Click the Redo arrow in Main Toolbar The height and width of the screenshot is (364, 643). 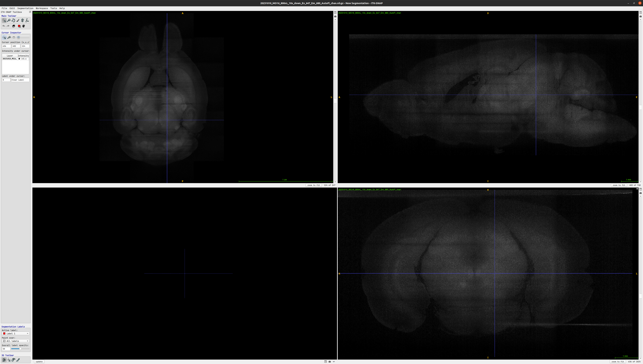pyautogui.click(x=8, y=26)
